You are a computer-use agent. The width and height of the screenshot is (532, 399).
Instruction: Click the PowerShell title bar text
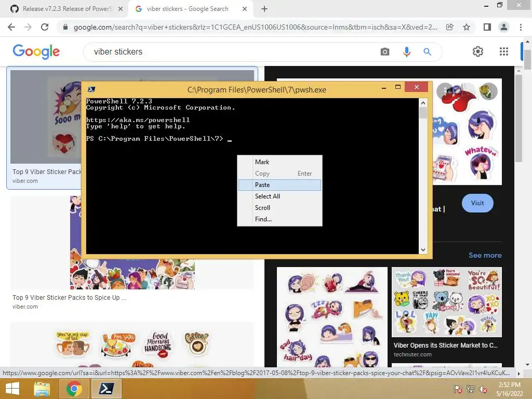coord(257,90)
